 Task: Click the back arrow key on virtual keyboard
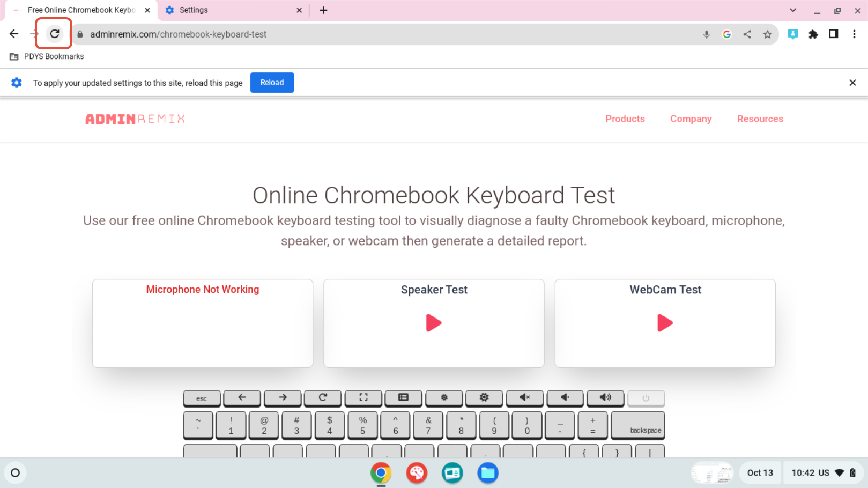click(242, 398)
